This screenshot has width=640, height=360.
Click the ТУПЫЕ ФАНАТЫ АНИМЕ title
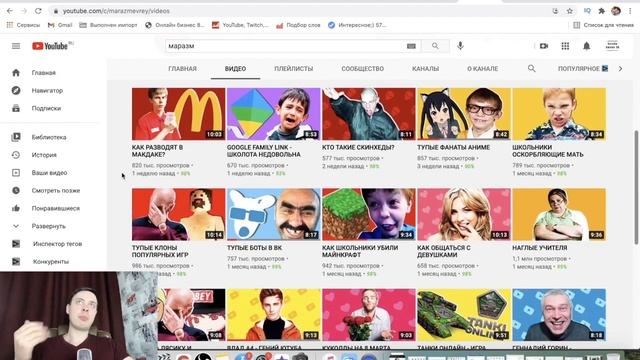453,147
